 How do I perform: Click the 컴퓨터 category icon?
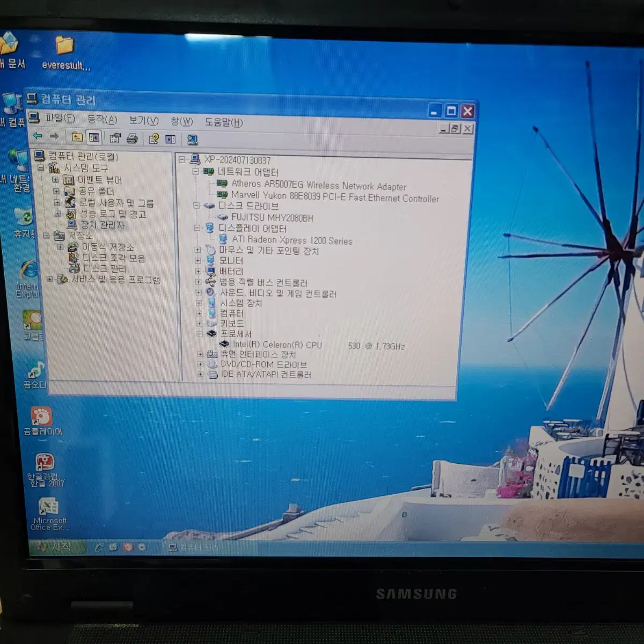pos(212,313)
